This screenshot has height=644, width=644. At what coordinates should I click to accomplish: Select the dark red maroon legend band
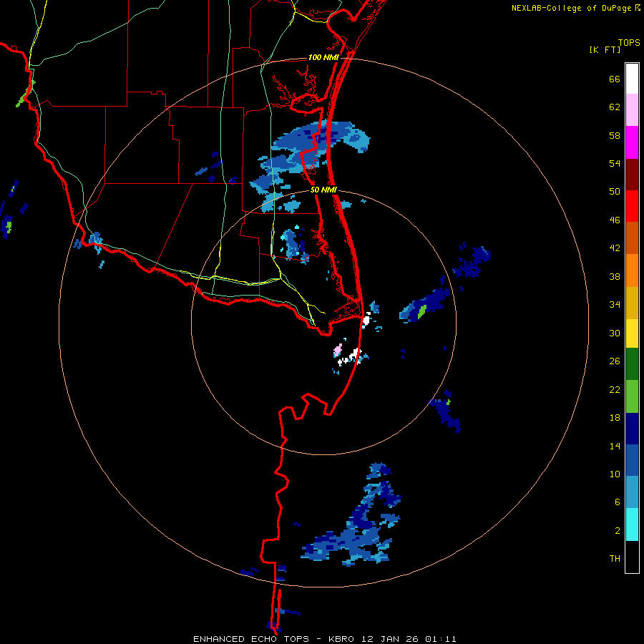pyautogui.click(x=632, y=174)
